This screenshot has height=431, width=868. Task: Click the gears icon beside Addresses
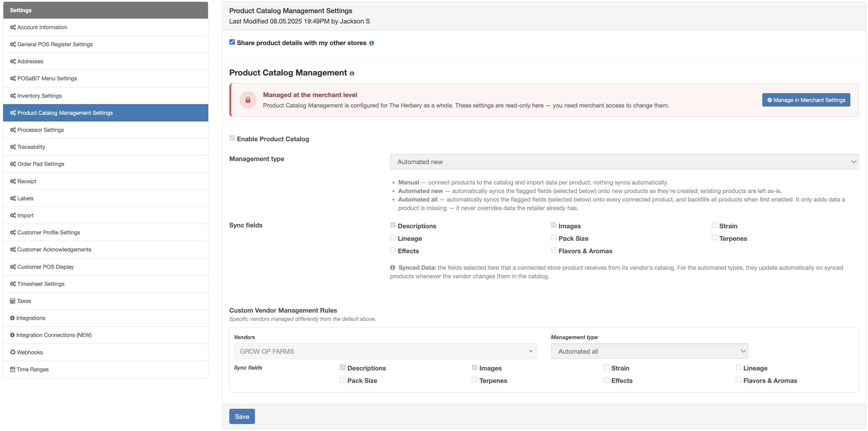13,61
